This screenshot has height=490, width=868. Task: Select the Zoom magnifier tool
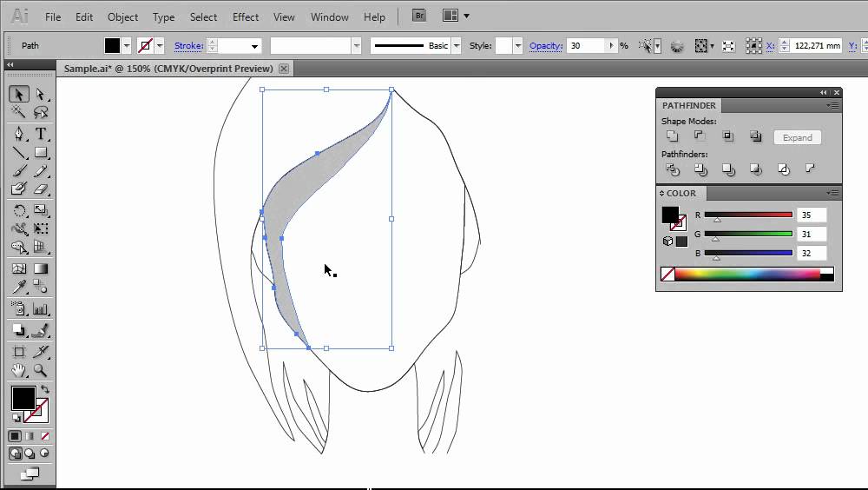pos(41,370)
